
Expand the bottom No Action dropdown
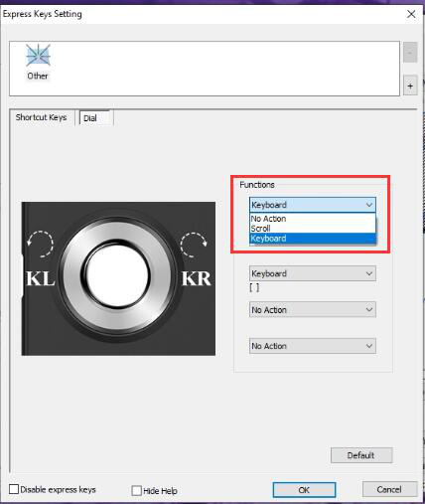click(313, 346)
